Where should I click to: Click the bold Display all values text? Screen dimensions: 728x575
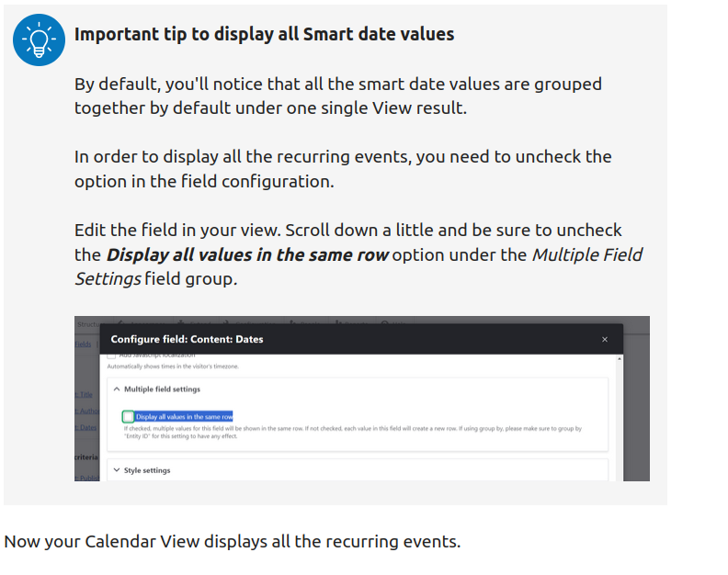click(247, 254)
